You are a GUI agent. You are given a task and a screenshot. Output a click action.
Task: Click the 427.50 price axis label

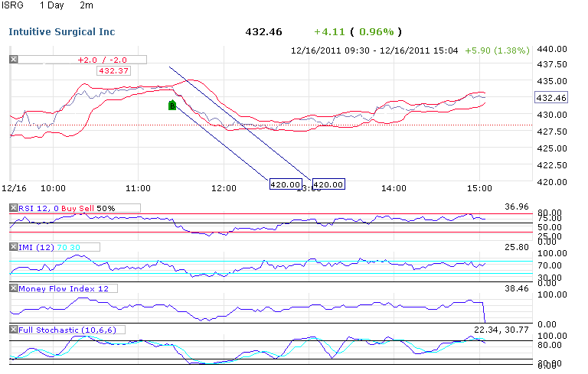[x=552, y=132]
